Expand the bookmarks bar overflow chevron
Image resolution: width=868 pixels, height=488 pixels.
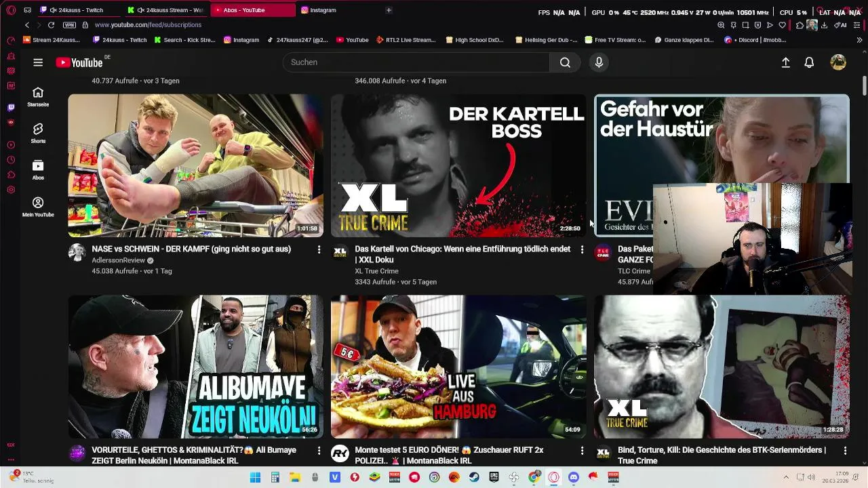click(x=859, y=40)
